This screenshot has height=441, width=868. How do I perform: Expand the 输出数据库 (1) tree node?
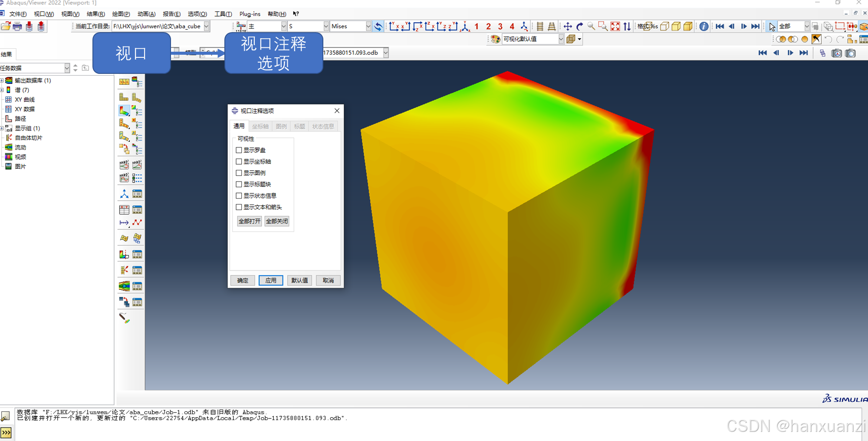coord(2,80)
